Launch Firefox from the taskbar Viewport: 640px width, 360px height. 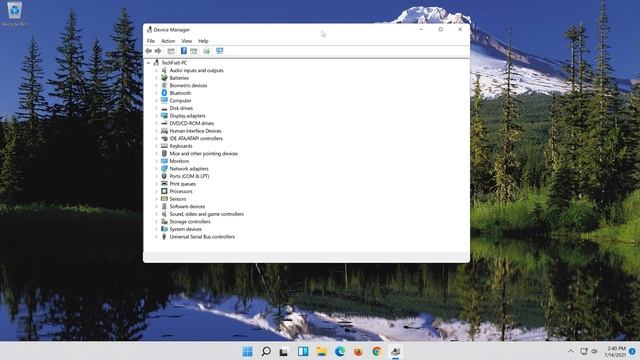(358, 351)
